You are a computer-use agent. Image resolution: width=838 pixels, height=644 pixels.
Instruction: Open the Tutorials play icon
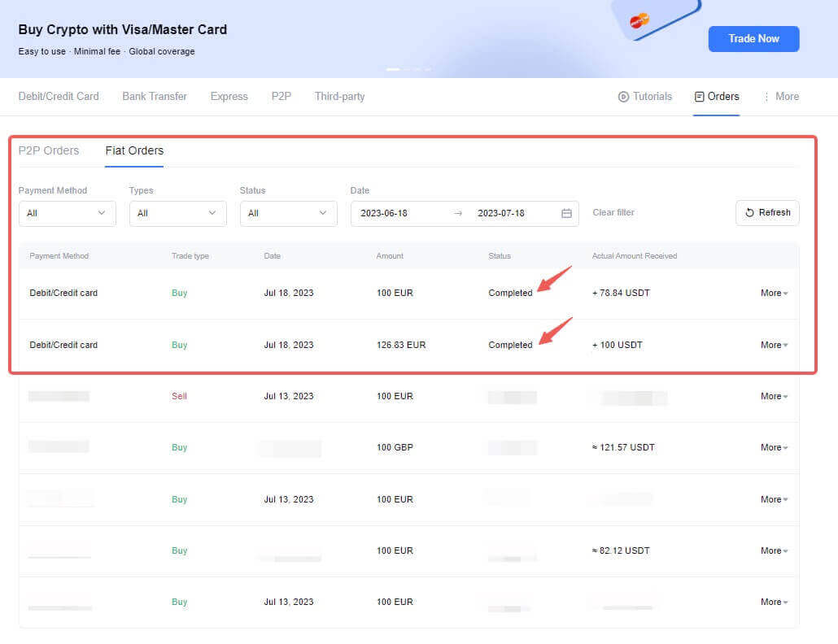pos(622,96)
